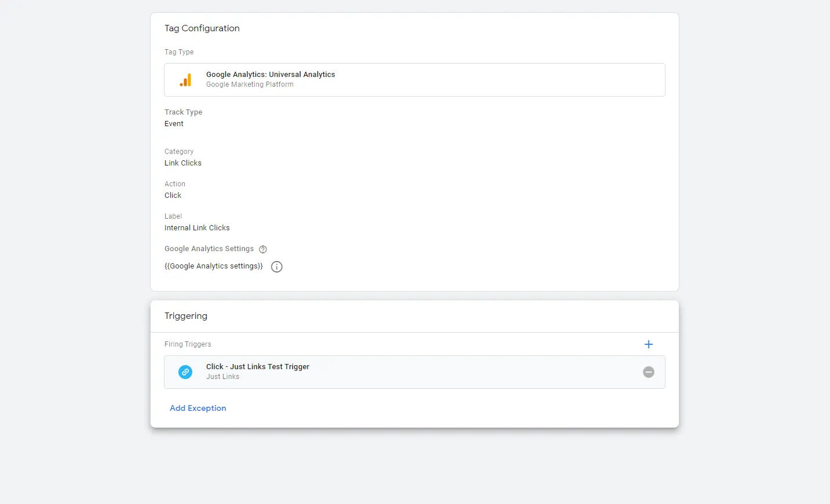The image size is (830, 504).
Task: Open the Click - Just Links Test Trigger
Action: click(x=258, y=367)
